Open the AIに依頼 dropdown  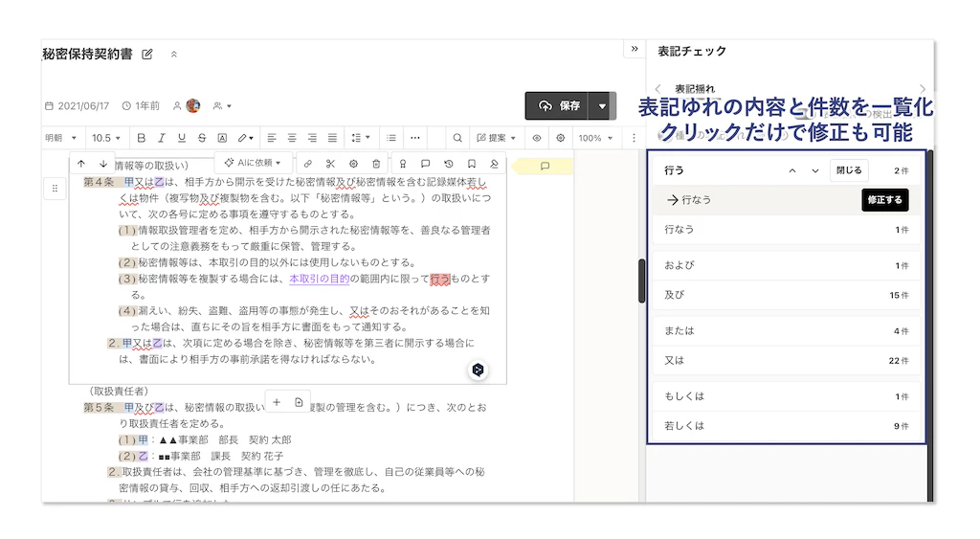253,163
